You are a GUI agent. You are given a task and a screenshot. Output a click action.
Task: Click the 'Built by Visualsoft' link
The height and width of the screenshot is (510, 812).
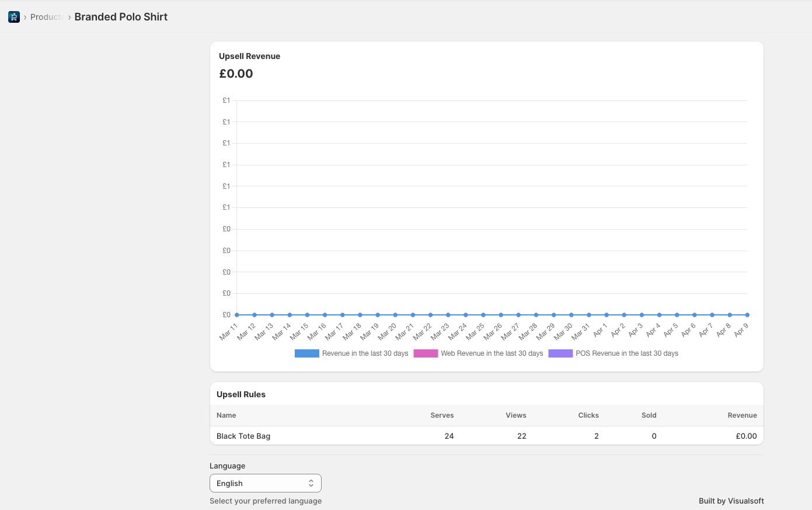(731, 501)
